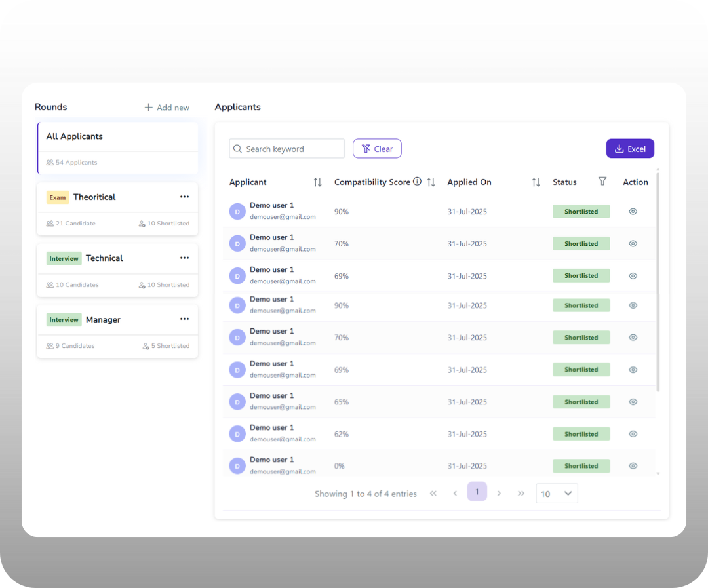Image resolution: width=708 pixels, height=588 pixels.
Task: Click the eye icon for 62% applicant
Action: click(633, 434)
